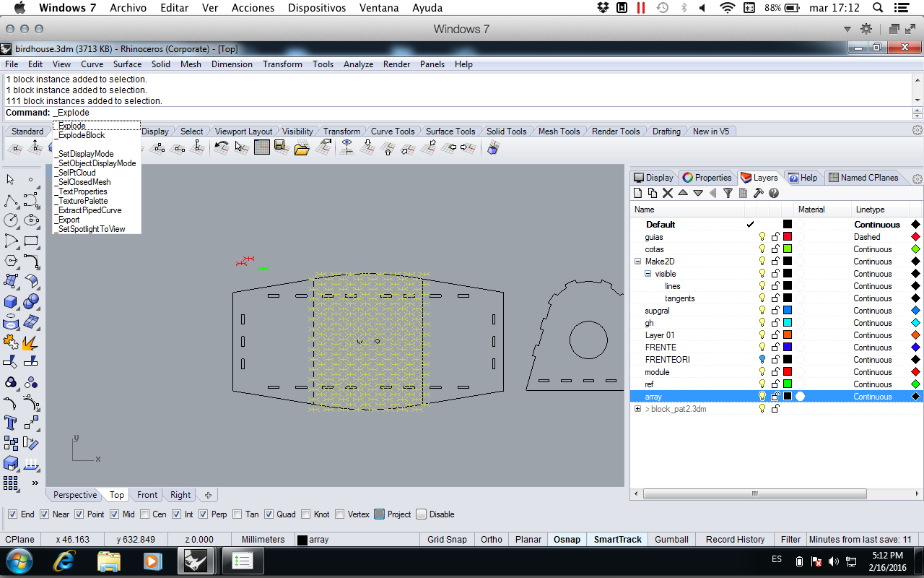This screenshot has height=578, width=924.
Task: Select the Circle tool in the left toolbar
Action: (11, 220)
